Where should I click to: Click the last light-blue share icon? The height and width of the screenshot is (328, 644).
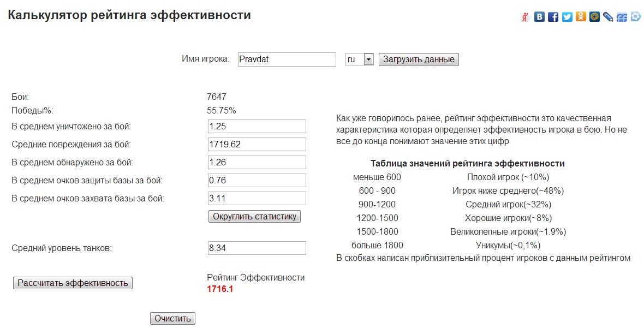635,17
